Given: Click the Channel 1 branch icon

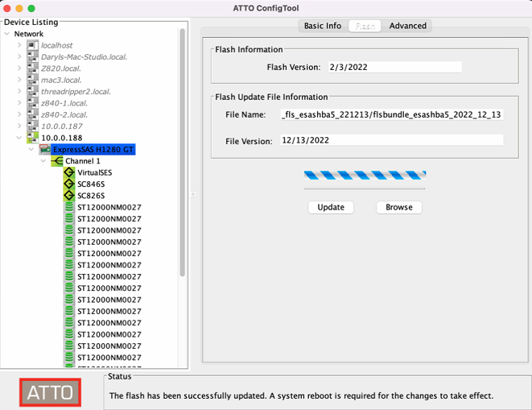Looking at the screenshot, I should click(x=57, y=160).
